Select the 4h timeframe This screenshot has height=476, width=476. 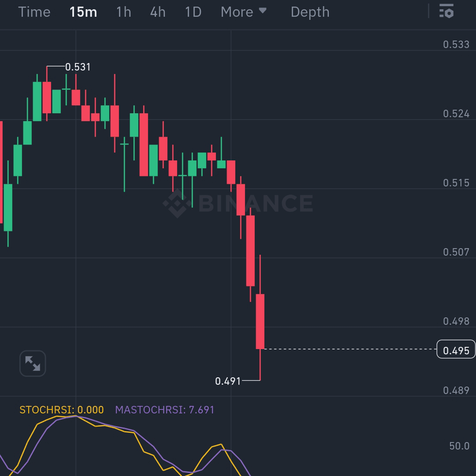(x=157, y=12)
